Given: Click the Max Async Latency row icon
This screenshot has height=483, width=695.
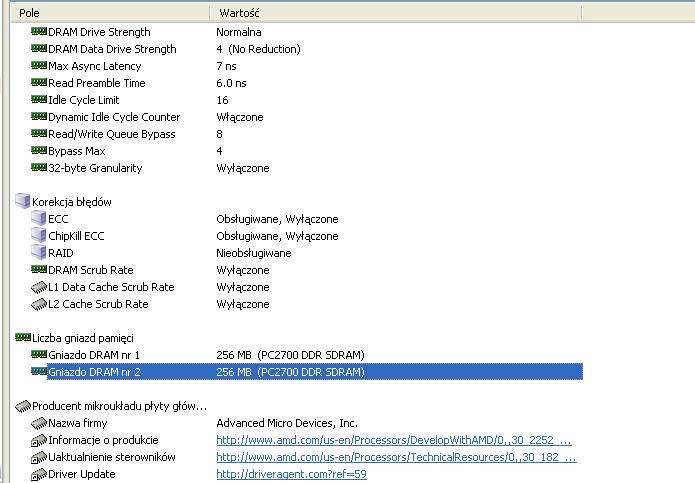Looking at the screenshot, I should [39, 66].
